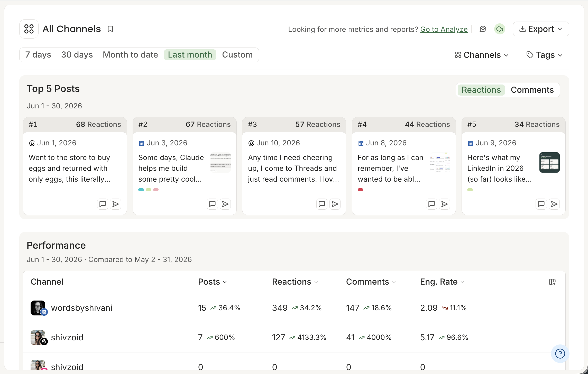Select the 30 days range tab
This screenshot has height=374, width=588.
coord(77,55)
